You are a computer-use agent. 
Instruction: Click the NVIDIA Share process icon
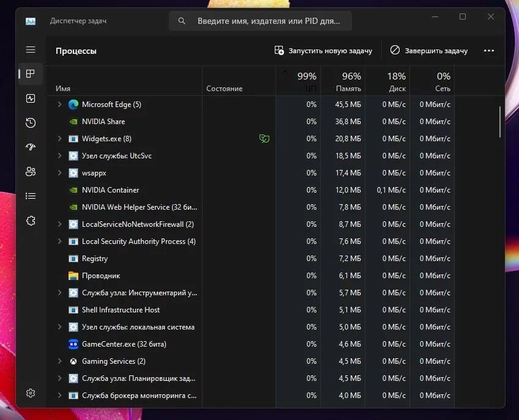point(73,122)
